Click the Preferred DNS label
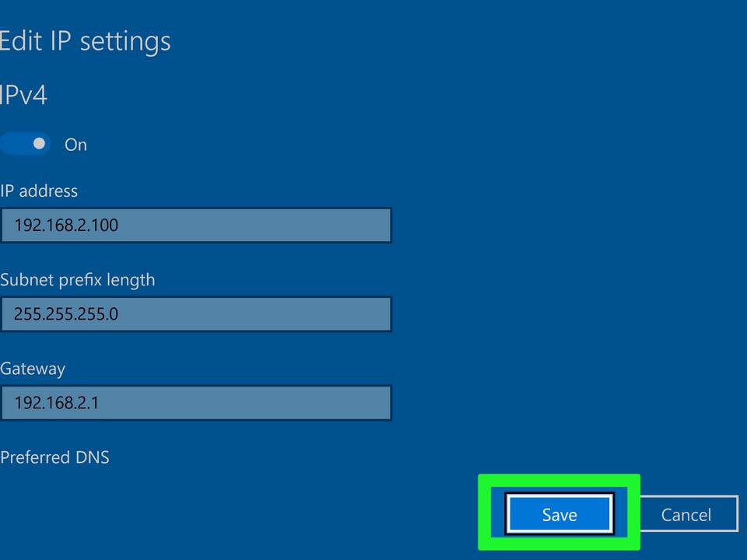Image resolution: width=747 pixels, height=560 pixels. click(54, 457)
